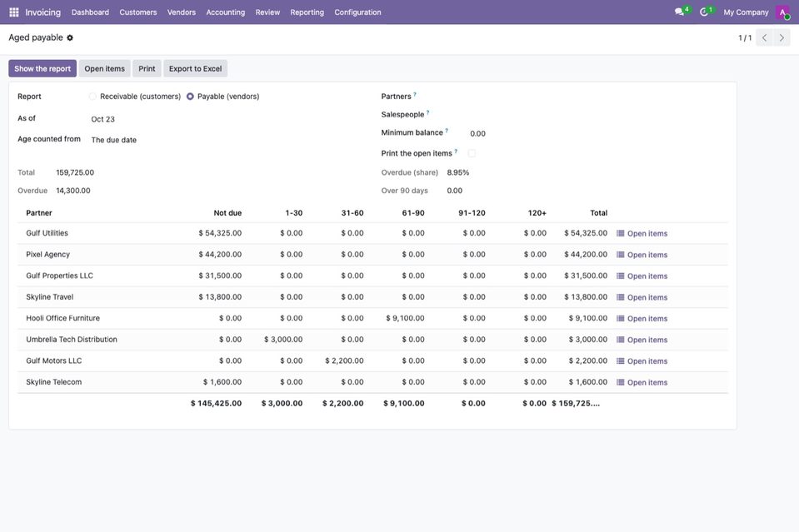This screenshot has width=799, height=532.
Task: Click the Minimum balance help question mark
Action: click(447, 131)
